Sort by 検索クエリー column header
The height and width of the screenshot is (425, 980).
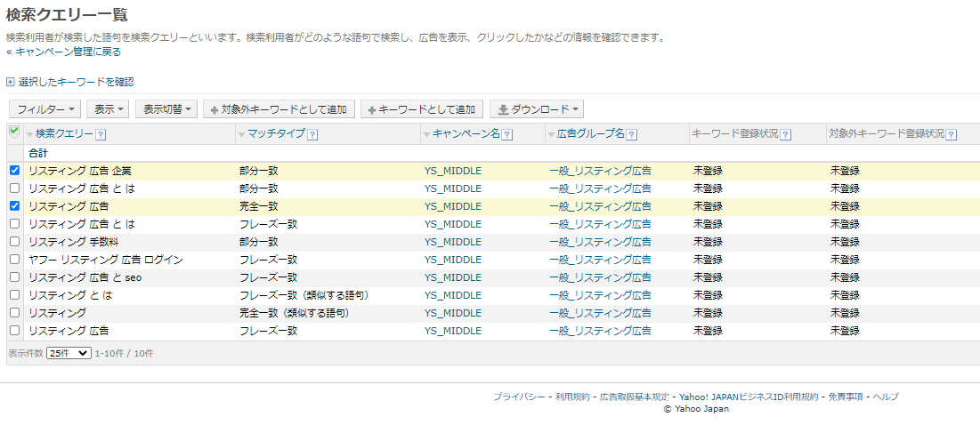pyautogui.click(x=64, y=133)
